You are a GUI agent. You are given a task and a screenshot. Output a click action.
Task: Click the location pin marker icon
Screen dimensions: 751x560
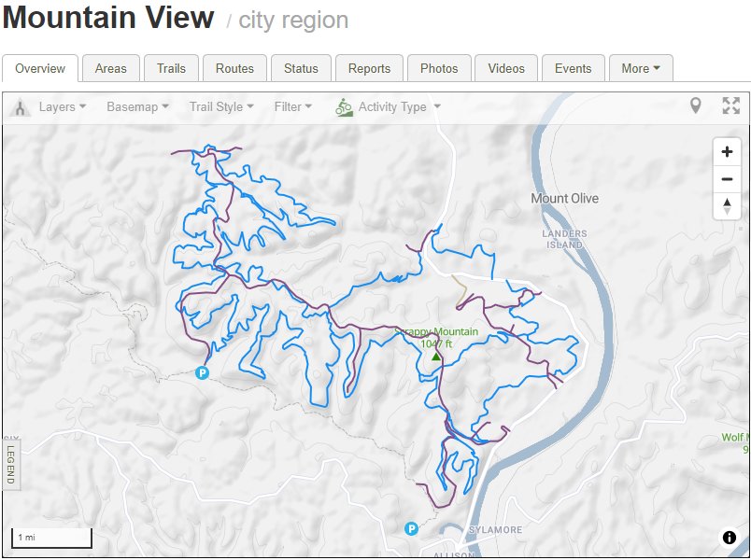[696, 105]
